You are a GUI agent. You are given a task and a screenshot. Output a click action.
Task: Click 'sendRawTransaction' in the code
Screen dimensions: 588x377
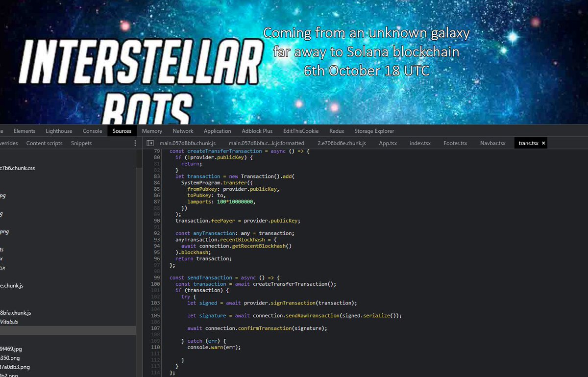click(x=312, y=316)
